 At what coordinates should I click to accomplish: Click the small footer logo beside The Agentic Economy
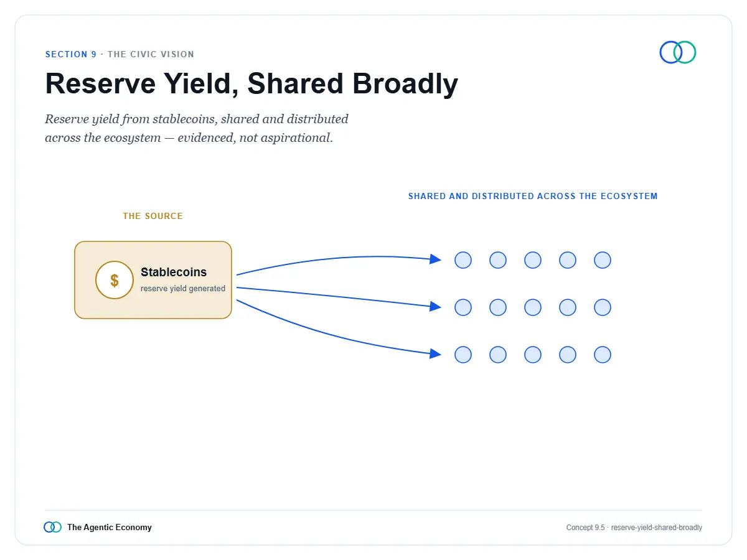(x=53, y=527)
